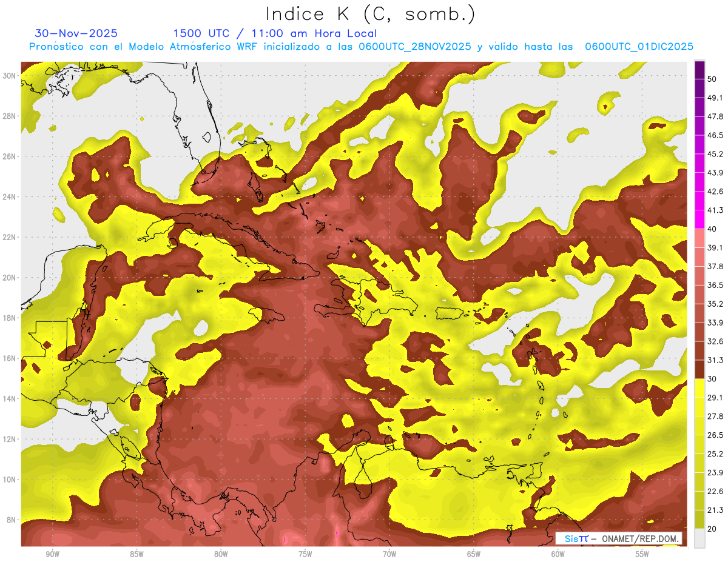The image size is (728, 562).
Task: Click the bright yellow swatch between 29.1 and 30
Action: point(699,388)
